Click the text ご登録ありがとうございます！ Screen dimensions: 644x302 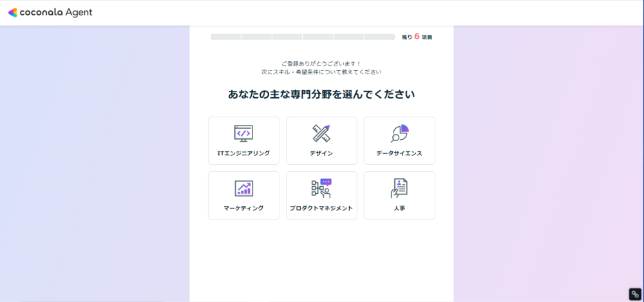coord(321,64)
